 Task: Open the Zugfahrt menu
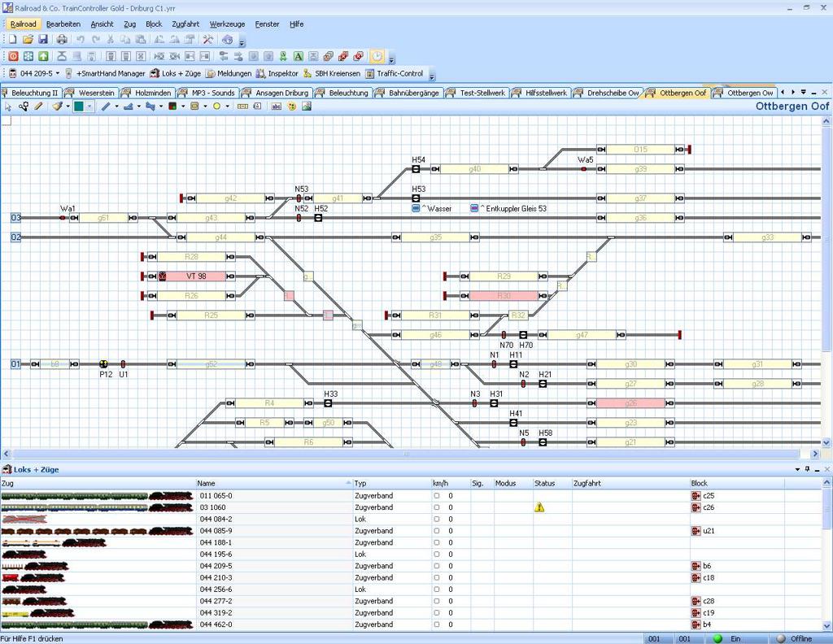(x=185, y=24)
